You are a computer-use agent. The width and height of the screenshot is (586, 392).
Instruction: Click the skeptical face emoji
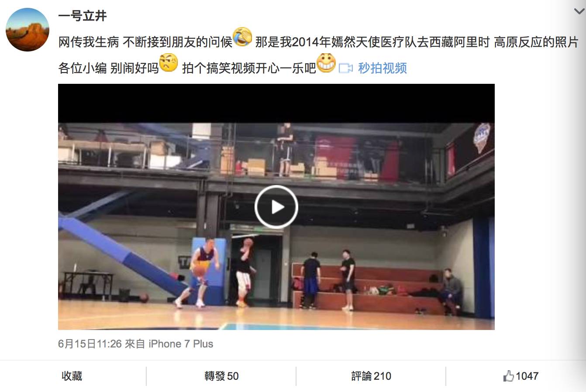click(169, 62)
